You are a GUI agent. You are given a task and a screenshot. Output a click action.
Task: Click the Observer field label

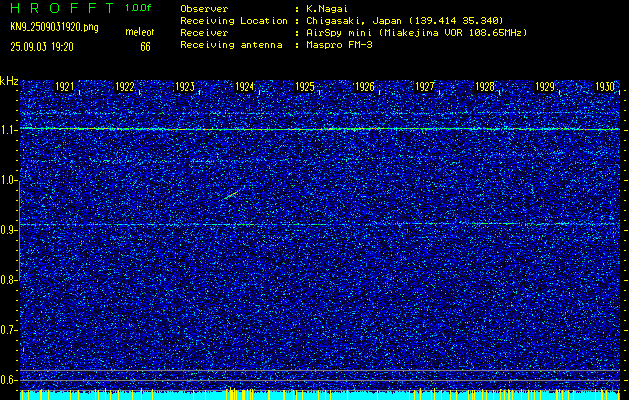coord(204,9)
